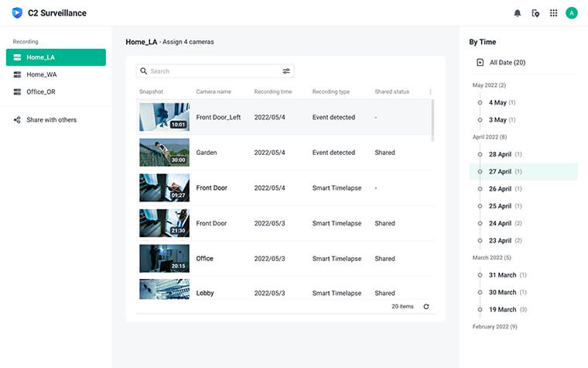588x368 pixels.
Task: Open the Front Door_Left snapshot thumbnail
Action: tap(164, 117)
